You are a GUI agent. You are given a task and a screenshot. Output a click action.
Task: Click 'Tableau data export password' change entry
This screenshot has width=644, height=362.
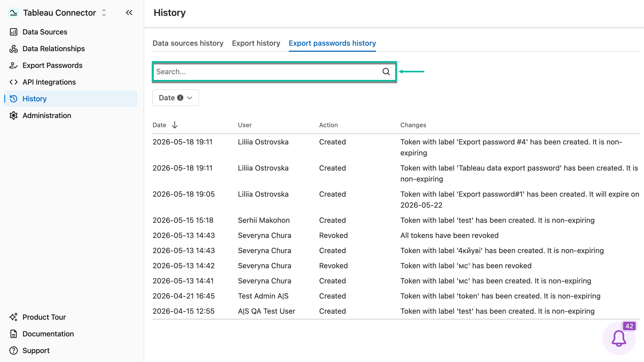coord(519,173)
